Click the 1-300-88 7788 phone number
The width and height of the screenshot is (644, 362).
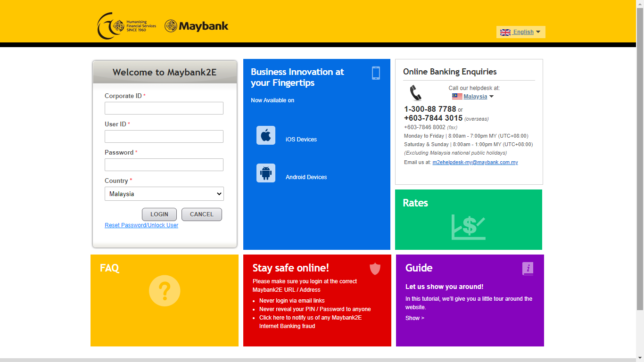pos(430,109)
